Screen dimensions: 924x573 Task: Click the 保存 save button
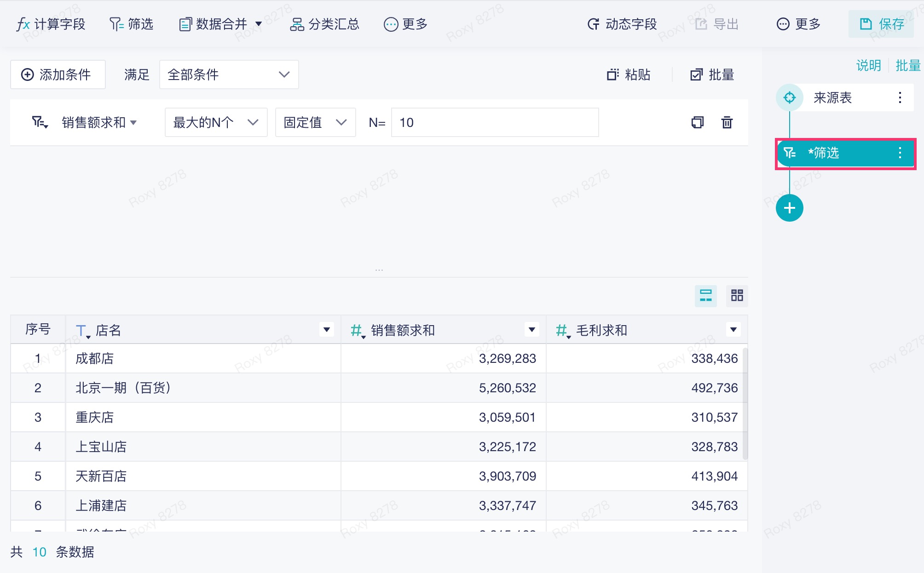tap(881, 24)
